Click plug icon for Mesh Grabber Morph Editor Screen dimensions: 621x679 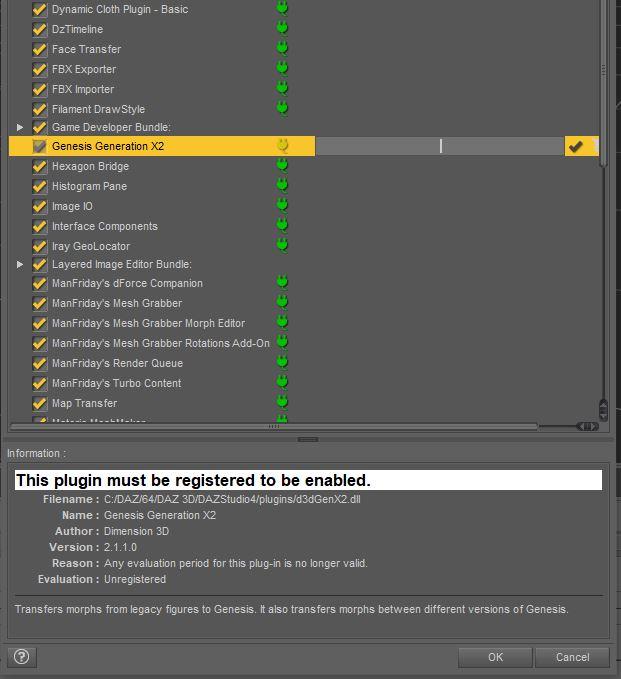pos(282,322)
